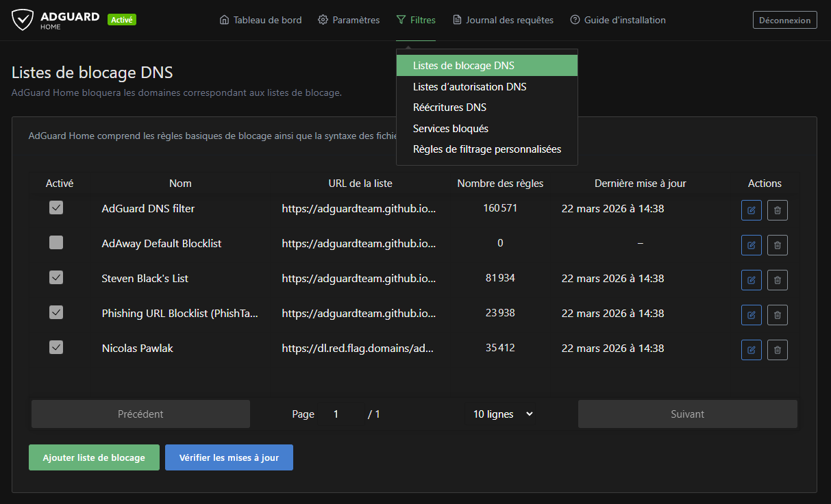Image resolution: width=831 pixels, height=504 pixels.
Task: Click the 81 934 rules count
Action: click(x=500, y=277)
